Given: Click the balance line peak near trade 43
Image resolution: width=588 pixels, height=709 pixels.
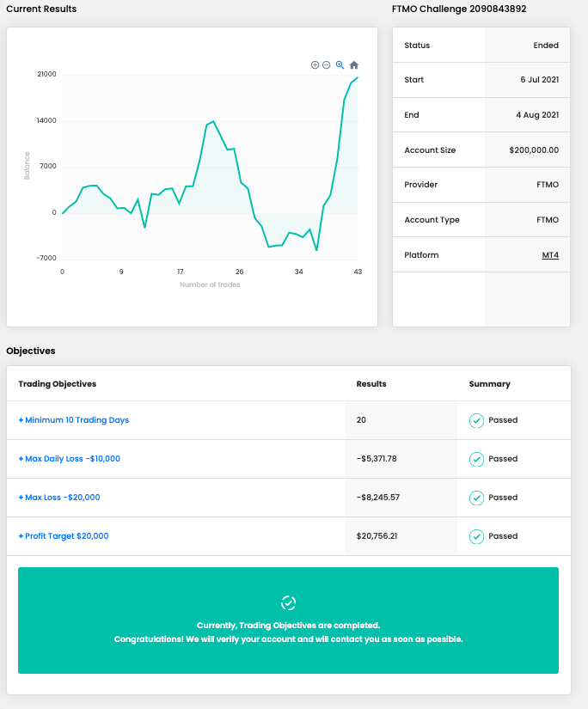Looking at the screenshot, I should pos(357,78).
